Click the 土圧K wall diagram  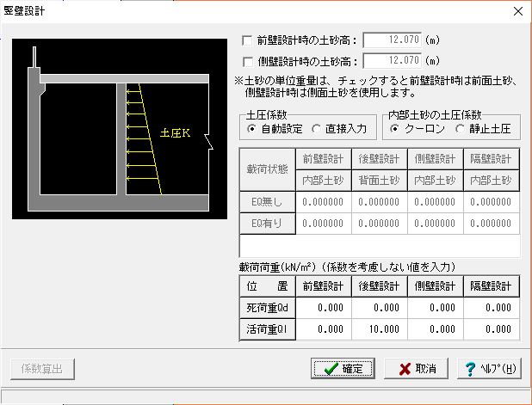click(x=120, y=129)
